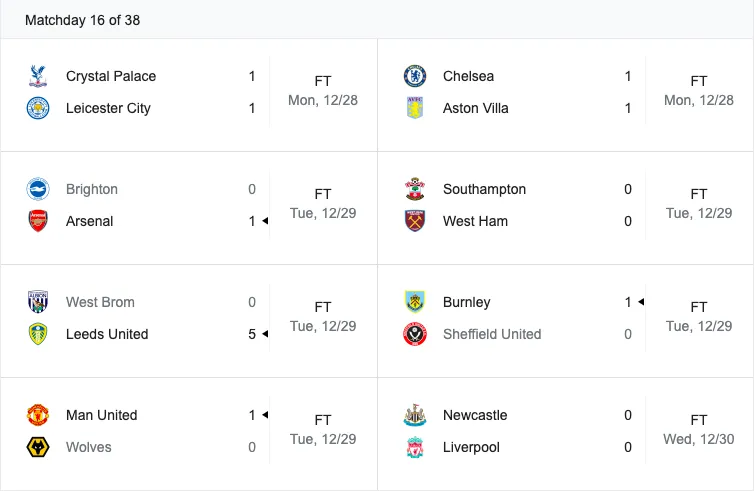The image size is (754, 491).
Task: Click the Crystal Palace club crest
Action: [38, 76]
